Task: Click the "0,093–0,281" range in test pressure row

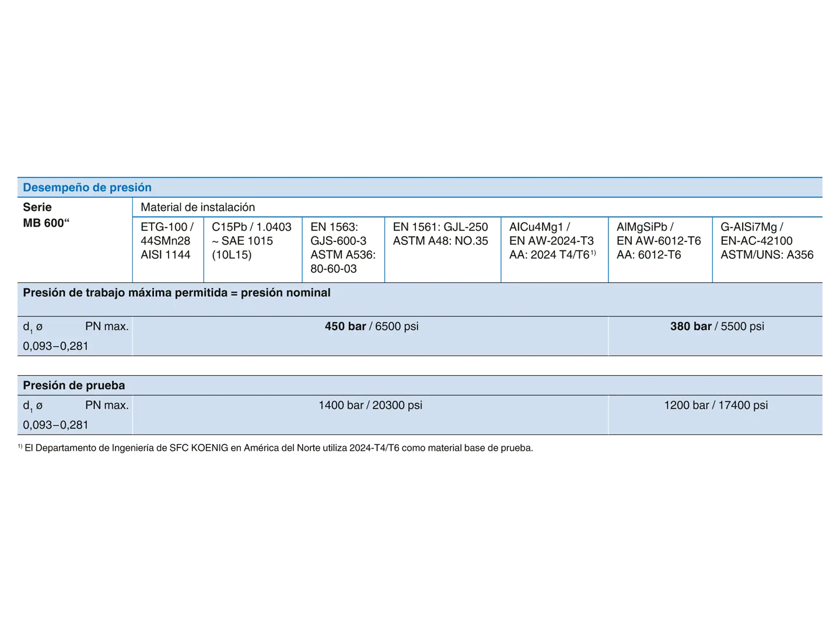Action: coord(55,425)
